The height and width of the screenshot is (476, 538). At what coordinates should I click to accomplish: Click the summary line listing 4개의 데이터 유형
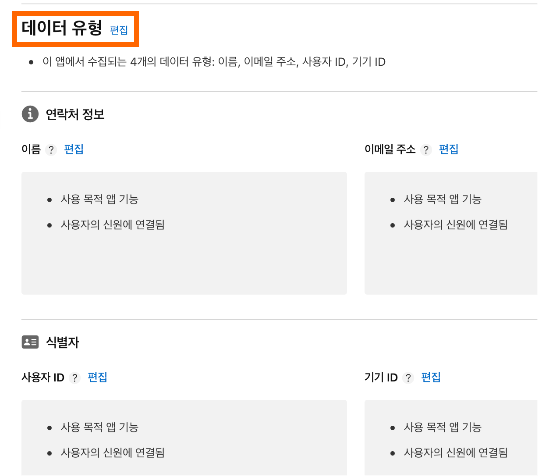214,62
